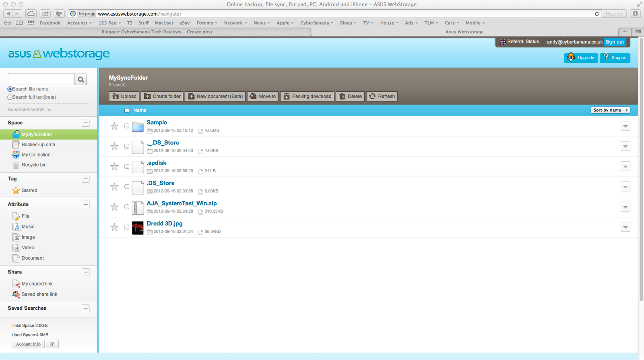The height and width of the screenshot is (360, 644).
Task: Star the AJA_SystemTest_Win.zip file
Action: [114, 207]
